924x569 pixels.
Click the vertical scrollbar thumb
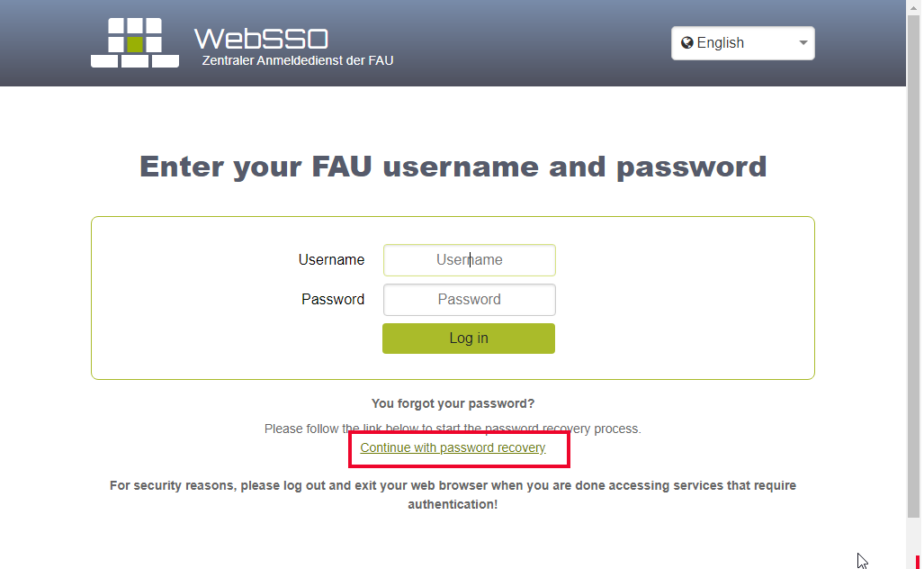coord(913,266)
